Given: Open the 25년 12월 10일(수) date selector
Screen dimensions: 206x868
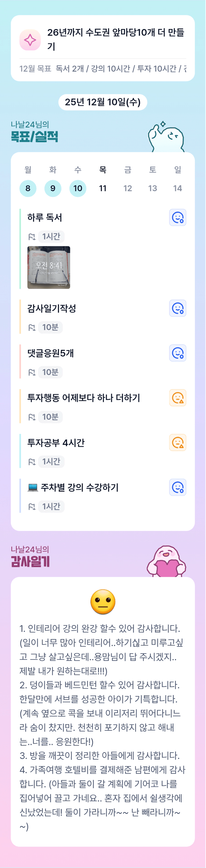Looking at the screenshot, I should (x=103, y=102).
